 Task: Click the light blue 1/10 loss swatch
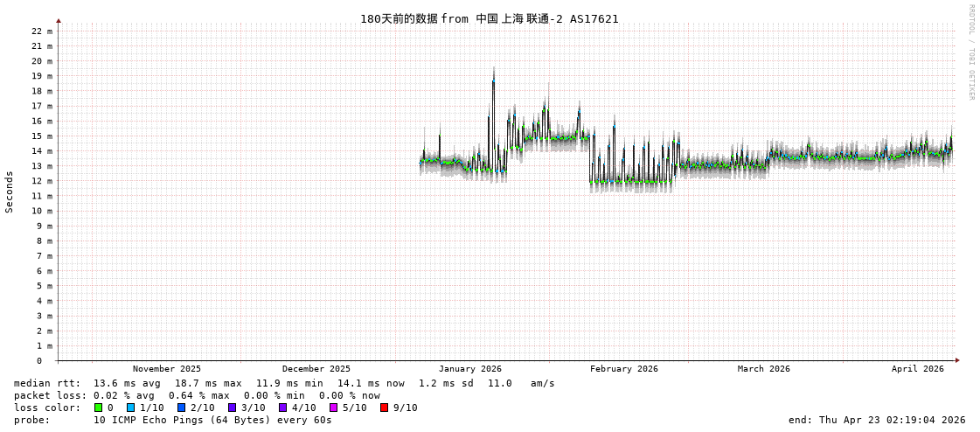click(130, 408)
